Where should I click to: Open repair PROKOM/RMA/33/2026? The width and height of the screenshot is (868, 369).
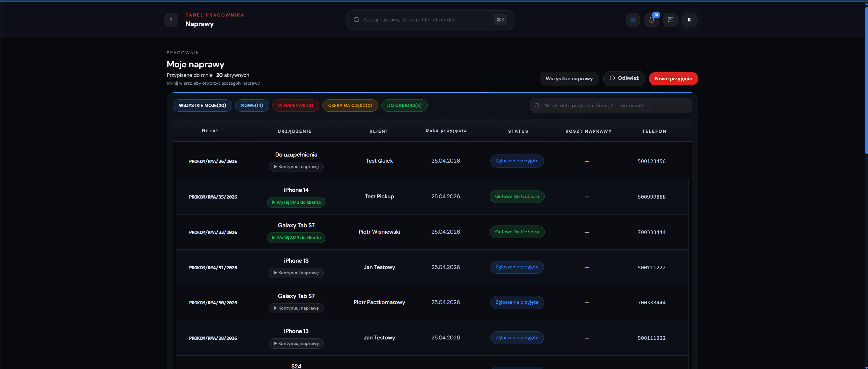[213, 232]
